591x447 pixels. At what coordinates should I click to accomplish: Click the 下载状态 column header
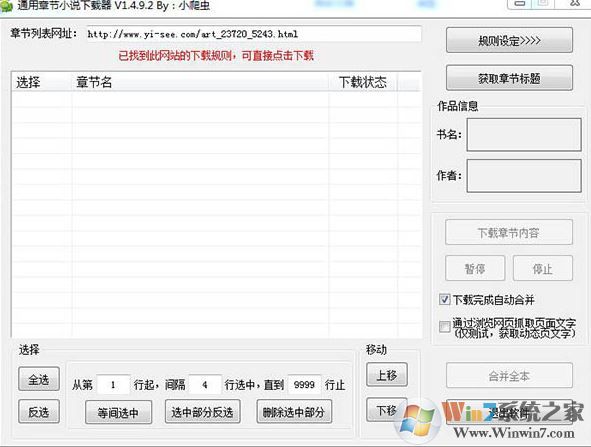363,82
